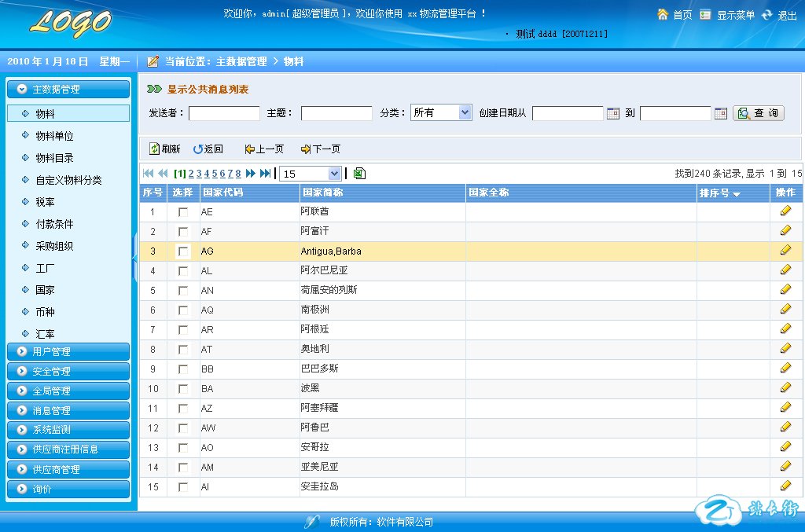The height and width of the screenshot is (532, 805).
Task: Click the 发送者 input field
Action: tap(224, 113)
